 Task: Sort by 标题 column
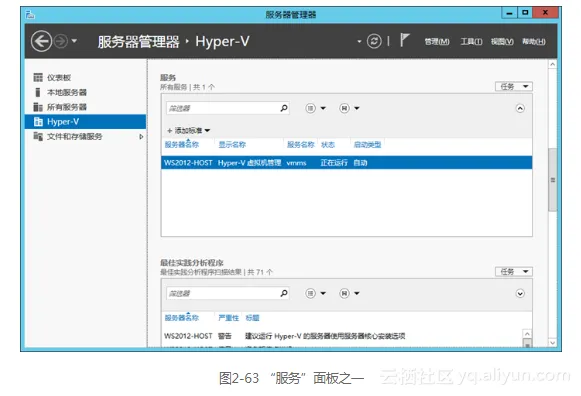click(x=252, y=318)
